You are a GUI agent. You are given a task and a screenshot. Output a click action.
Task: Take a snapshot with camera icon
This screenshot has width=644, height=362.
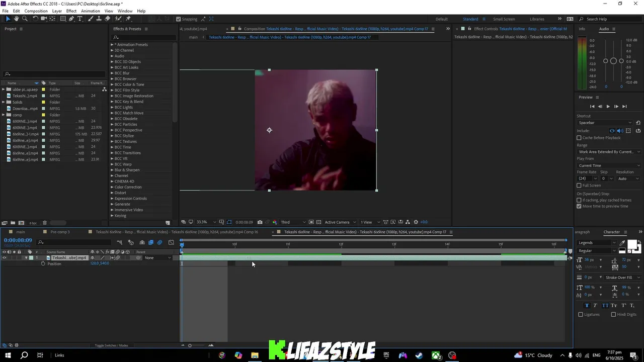(x=260, y=222)
